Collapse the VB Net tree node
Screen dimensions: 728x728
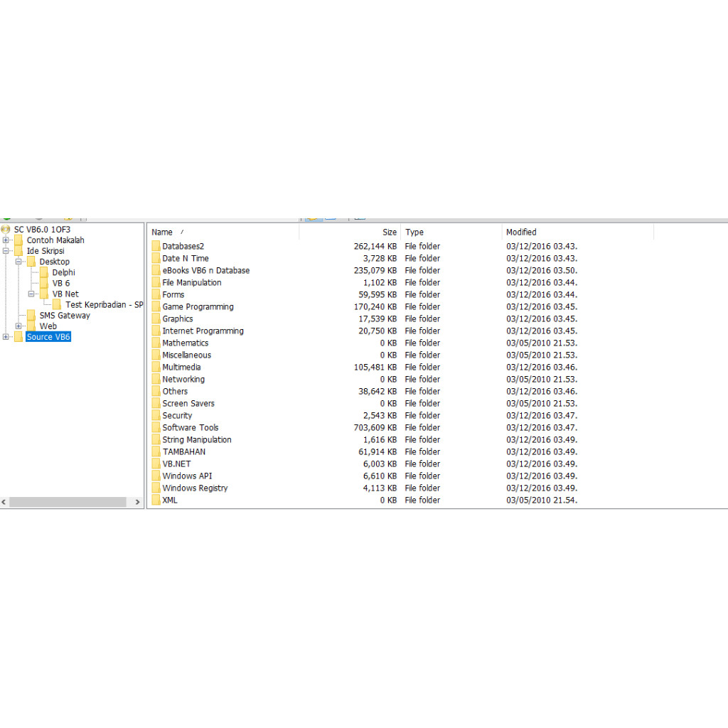[31, 294]
